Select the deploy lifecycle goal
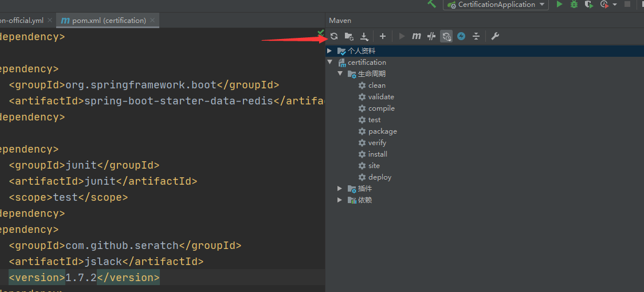The height and width of the screenshot is (292, 644). coord(380,177)
